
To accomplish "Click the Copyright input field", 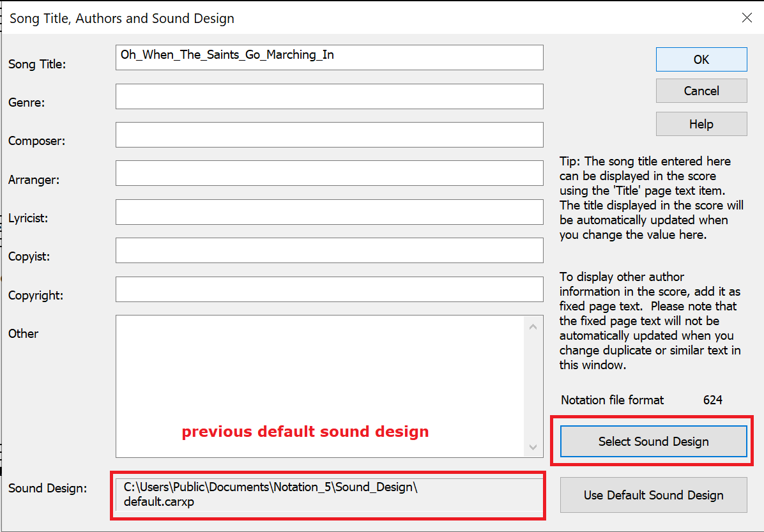I will coord(329,289).
